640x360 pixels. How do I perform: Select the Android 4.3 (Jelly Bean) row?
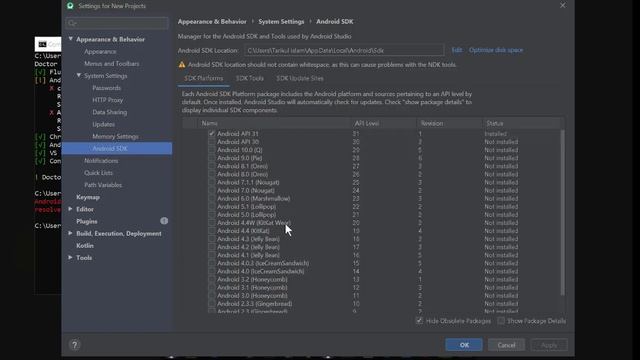371,239
